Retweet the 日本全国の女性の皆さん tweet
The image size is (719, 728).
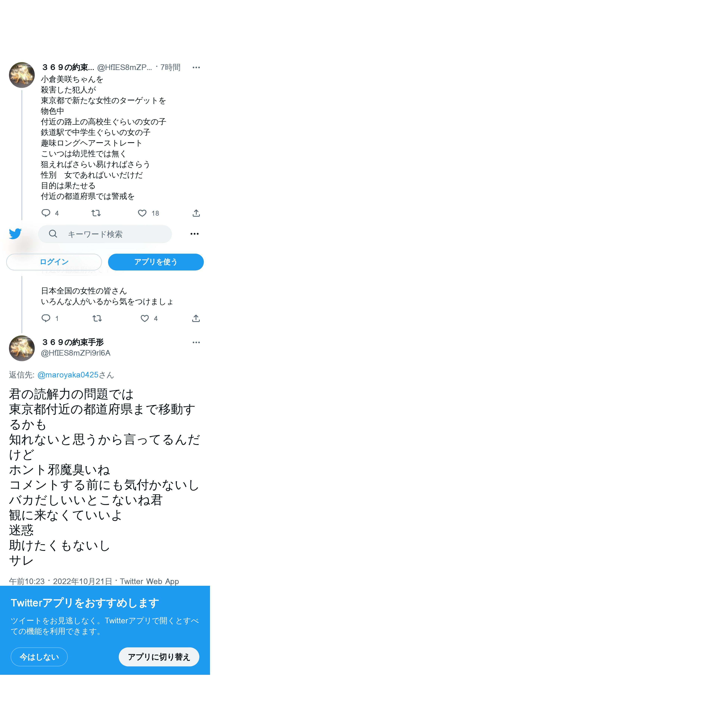[97, 318]
